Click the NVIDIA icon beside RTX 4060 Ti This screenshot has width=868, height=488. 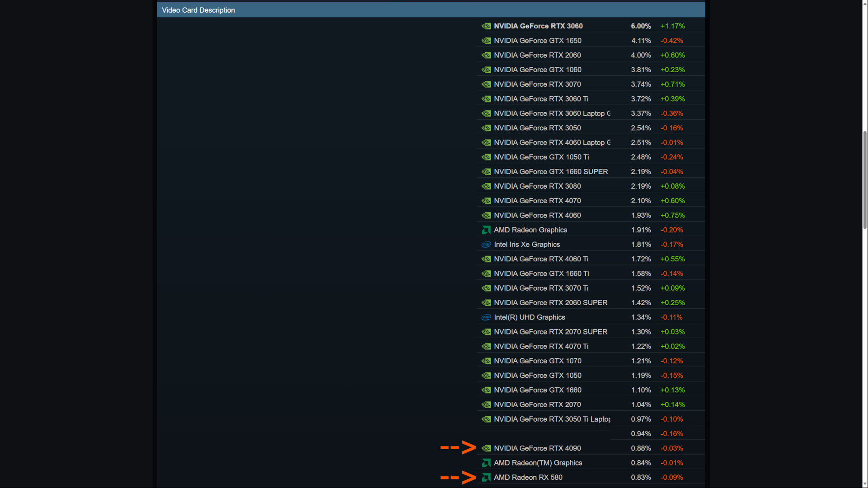click(486, 259)
